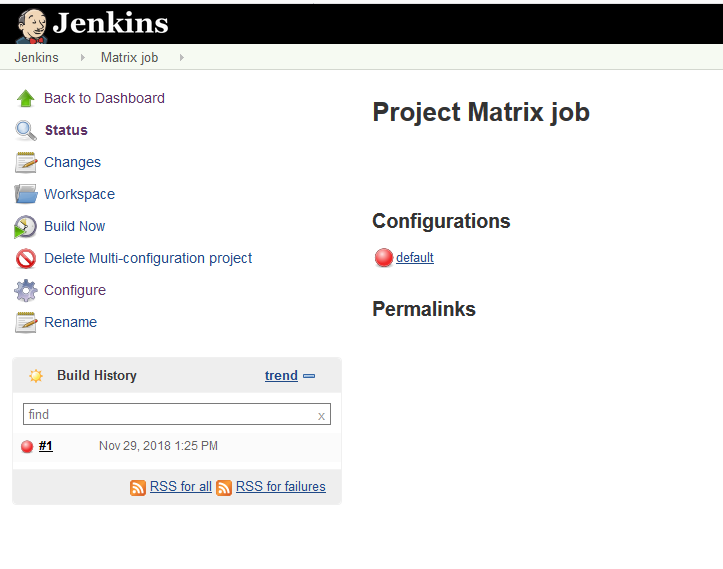Open the trend link in Build History
723x569 pixels.
click(281, 375)
